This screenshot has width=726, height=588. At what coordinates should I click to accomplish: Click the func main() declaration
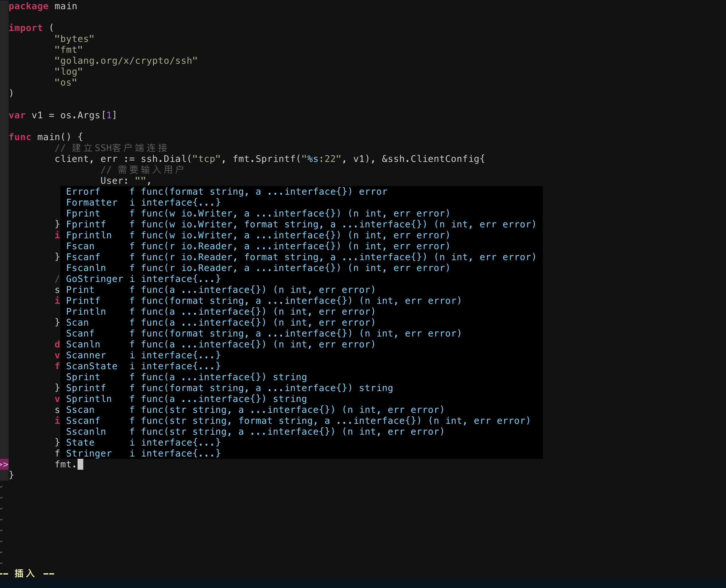pyautogui.click(x=46, y=137)
